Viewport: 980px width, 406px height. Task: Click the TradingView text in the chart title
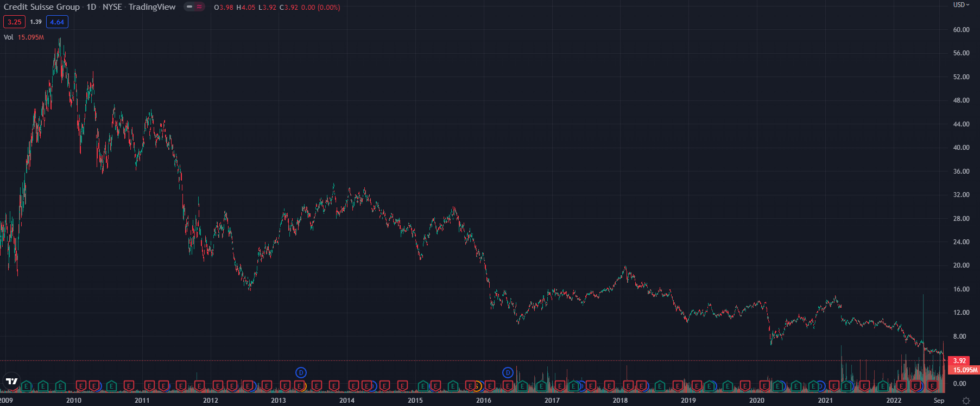(152, 7)
